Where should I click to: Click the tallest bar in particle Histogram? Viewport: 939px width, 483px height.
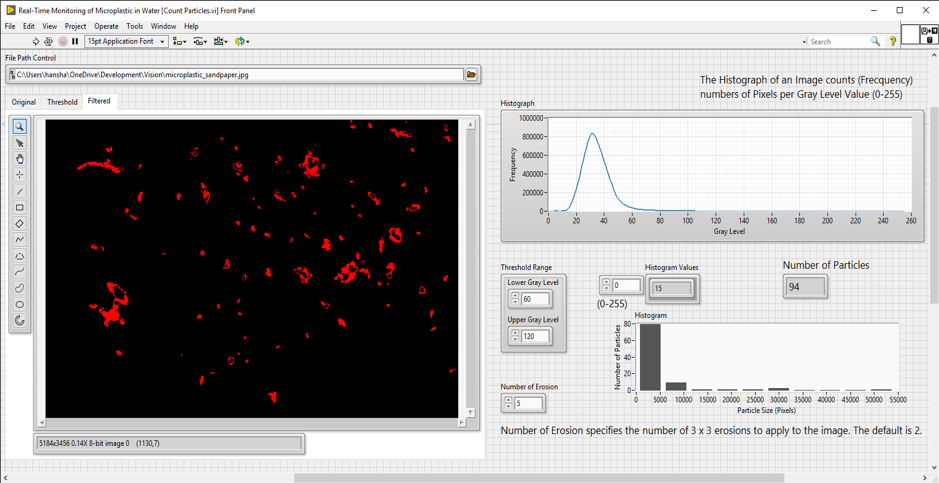click(649, 357)
